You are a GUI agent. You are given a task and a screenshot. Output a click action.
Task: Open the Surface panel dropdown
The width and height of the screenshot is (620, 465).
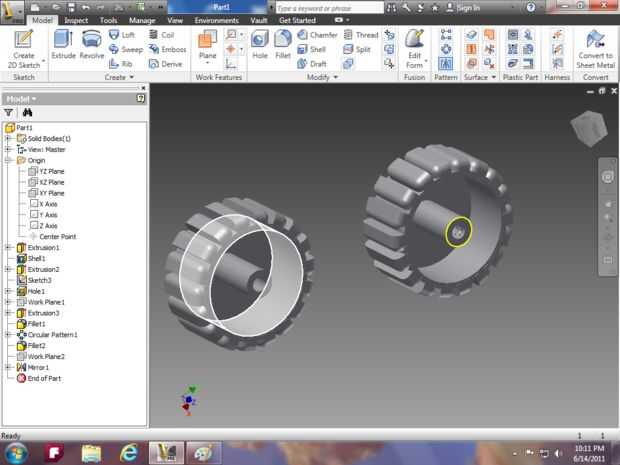point(480,77)
